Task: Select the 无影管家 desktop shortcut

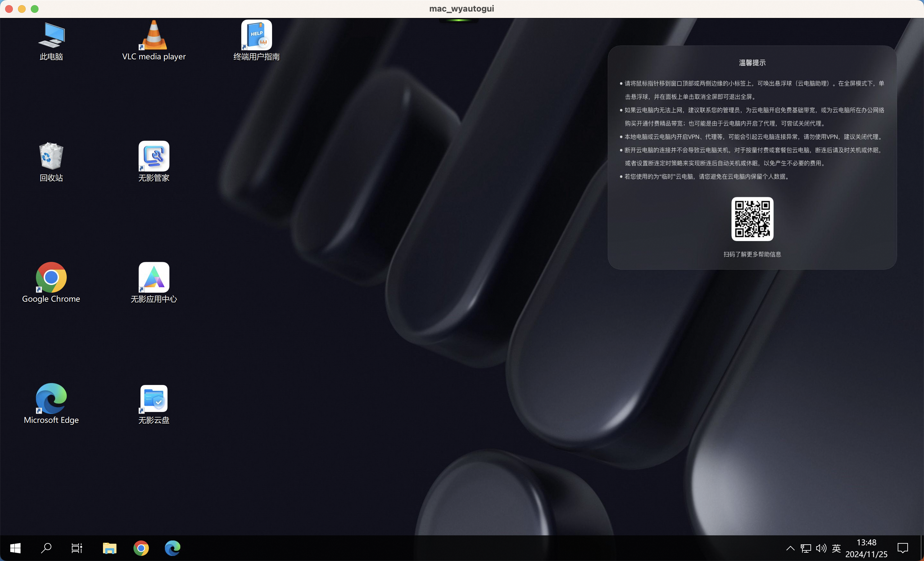Action: pos(154,162)
